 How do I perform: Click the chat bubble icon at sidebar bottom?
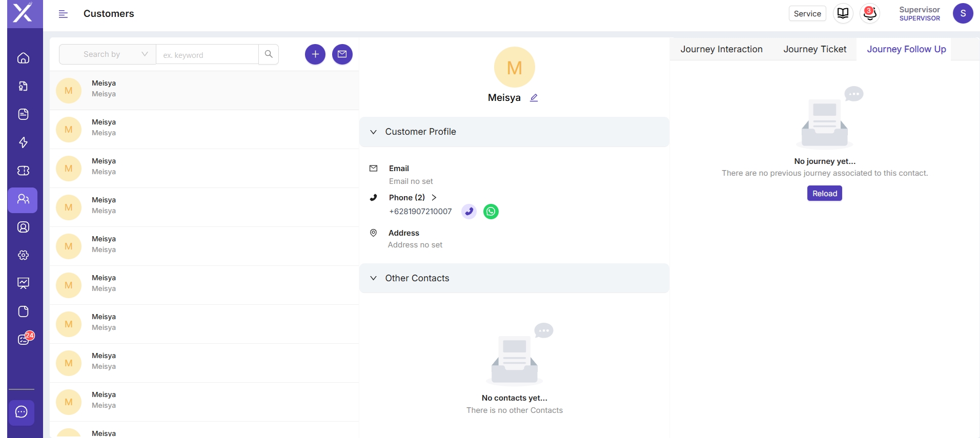click(22, 412)
